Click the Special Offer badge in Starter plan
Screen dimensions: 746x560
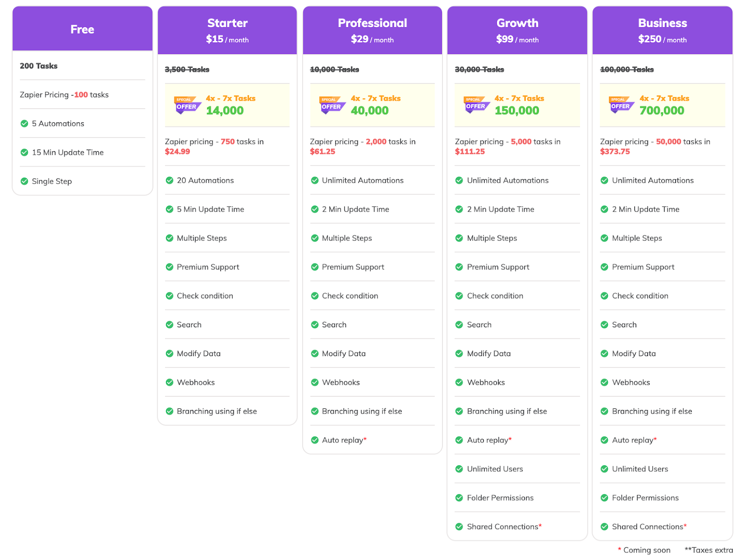[186, 105]
